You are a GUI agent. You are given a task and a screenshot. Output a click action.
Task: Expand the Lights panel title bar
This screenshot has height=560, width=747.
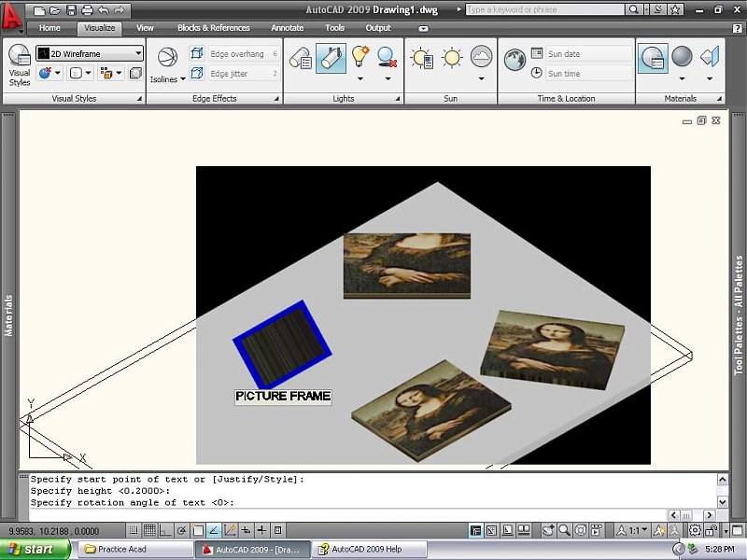click(x=344, y=98)
